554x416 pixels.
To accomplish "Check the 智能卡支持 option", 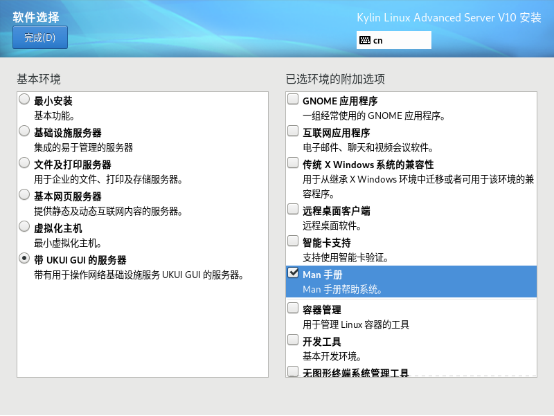I will click(293, 241).
